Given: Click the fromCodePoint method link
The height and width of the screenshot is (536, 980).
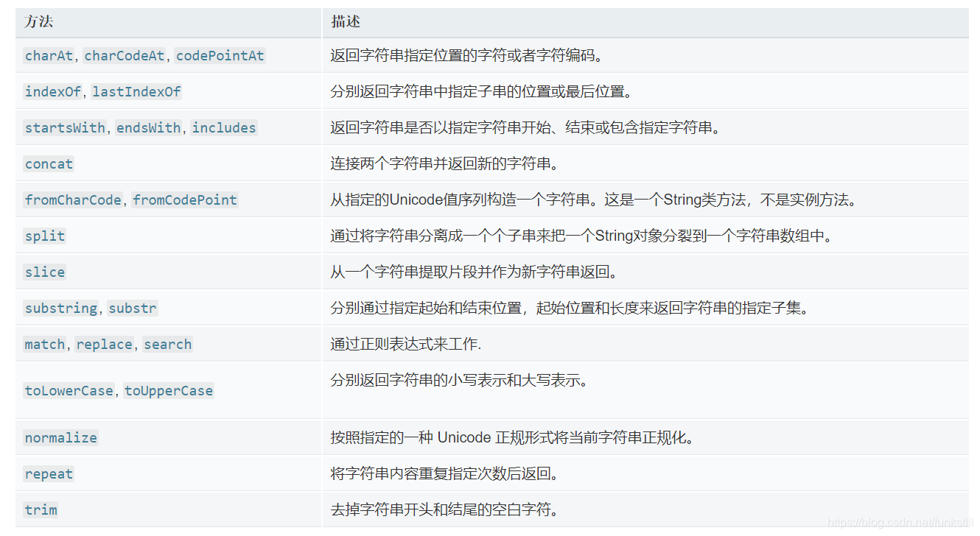Looking at the screenshot, I should coord(185,200).
